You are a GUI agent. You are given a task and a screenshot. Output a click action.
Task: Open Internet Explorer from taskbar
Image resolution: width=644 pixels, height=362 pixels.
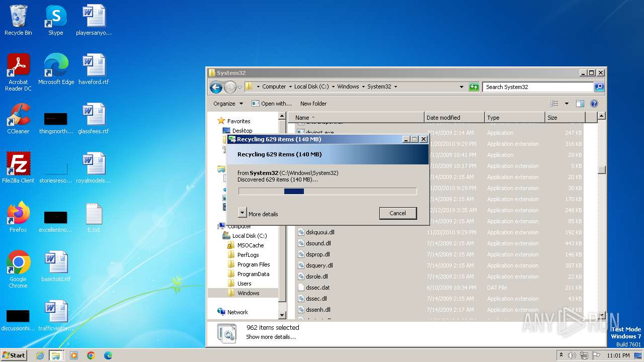pos(40,355)
